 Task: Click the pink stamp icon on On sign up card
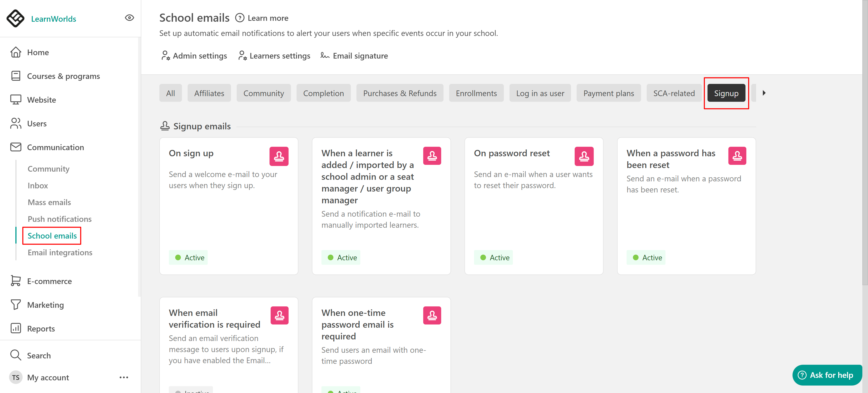(x=279, y=156)
